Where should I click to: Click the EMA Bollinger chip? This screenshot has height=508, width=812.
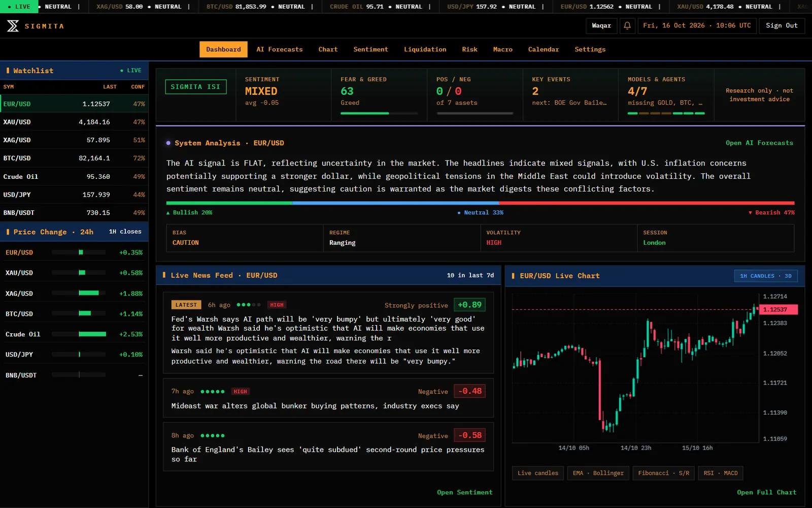tap(598, 473)
